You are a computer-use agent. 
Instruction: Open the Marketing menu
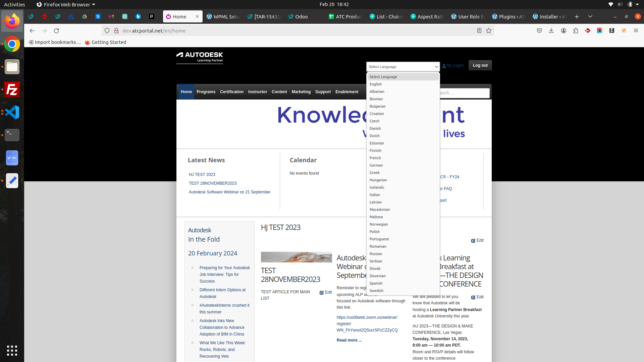pos(301,92)
